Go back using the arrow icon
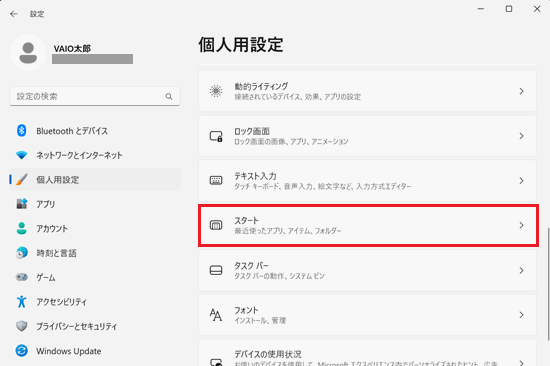The image size is (550, 366). (14, 14)
